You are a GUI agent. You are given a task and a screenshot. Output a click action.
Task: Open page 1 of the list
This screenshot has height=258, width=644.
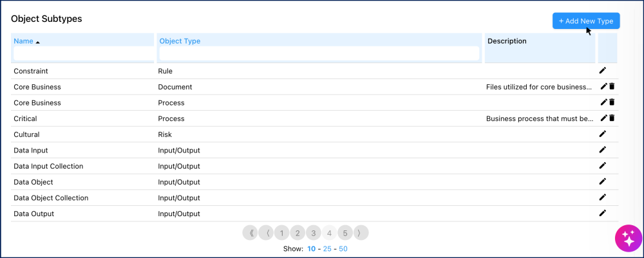[282, 233]
